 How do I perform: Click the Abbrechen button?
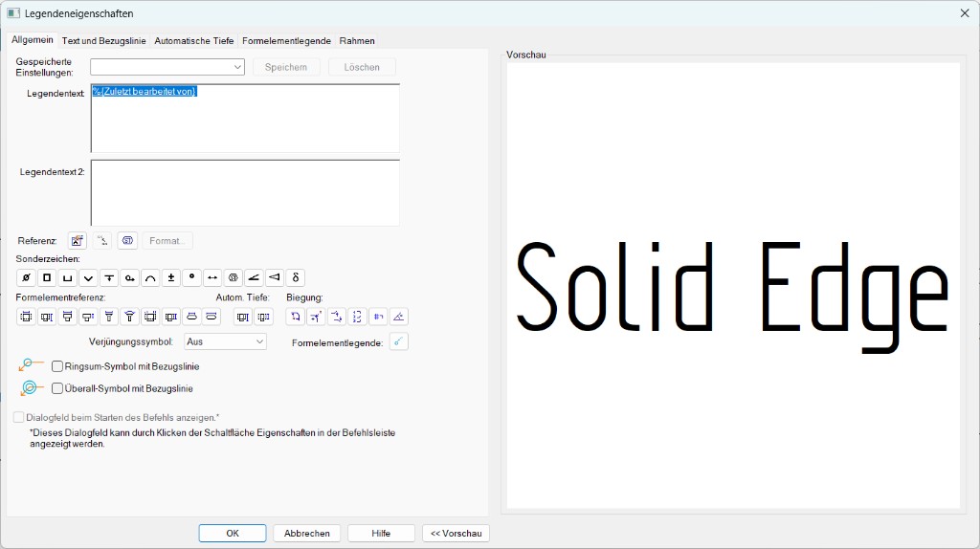pos(307,534)
